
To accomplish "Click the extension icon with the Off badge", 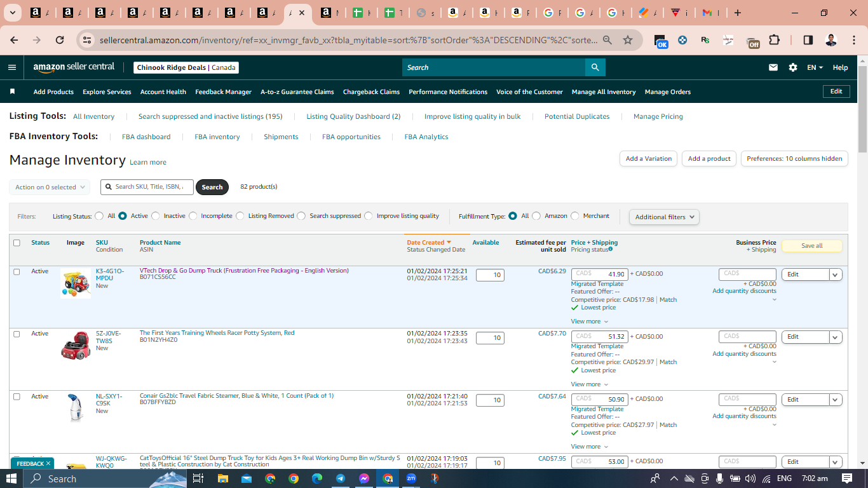I will 752,41.
